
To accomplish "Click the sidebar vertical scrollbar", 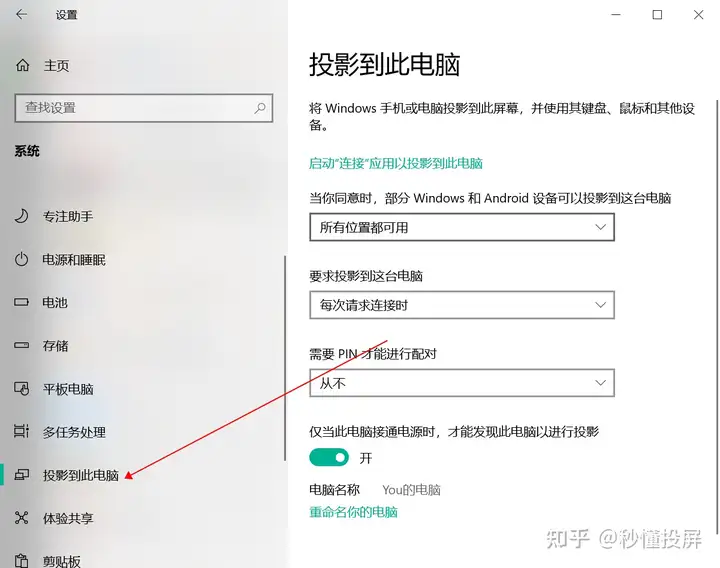I will coord(285,358).
